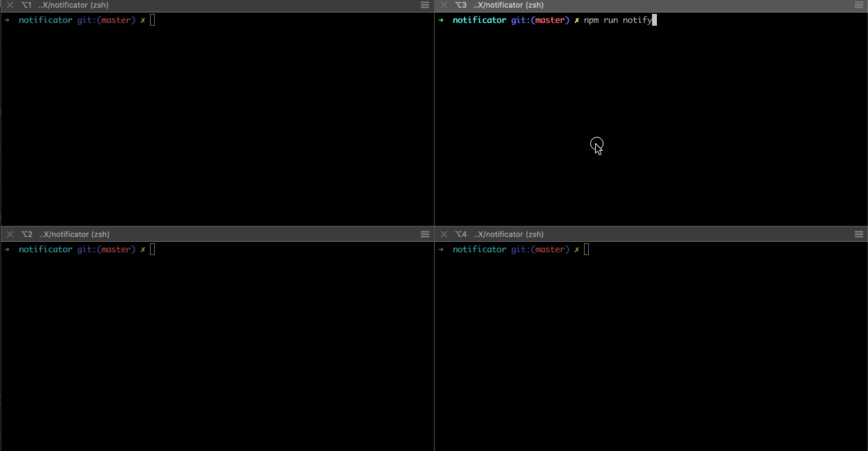Open the ⌥1 pane hamburger menu
Image resolution: width=868 pixels, height=451 pixels.
425,5
